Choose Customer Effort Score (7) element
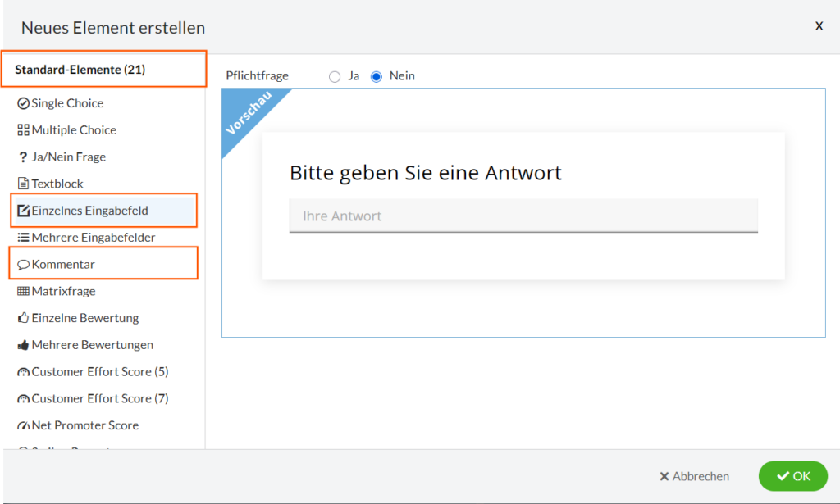 [x=99, y=399]
